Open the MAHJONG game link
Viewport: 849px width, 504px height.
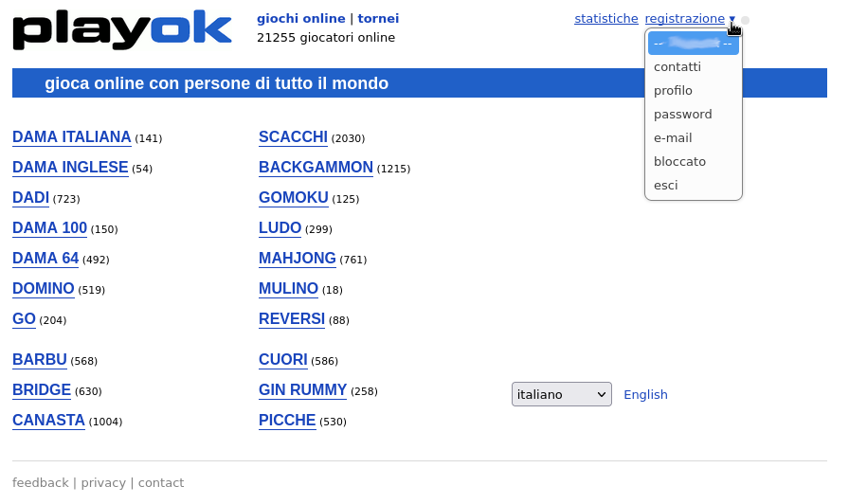point(297,259)
